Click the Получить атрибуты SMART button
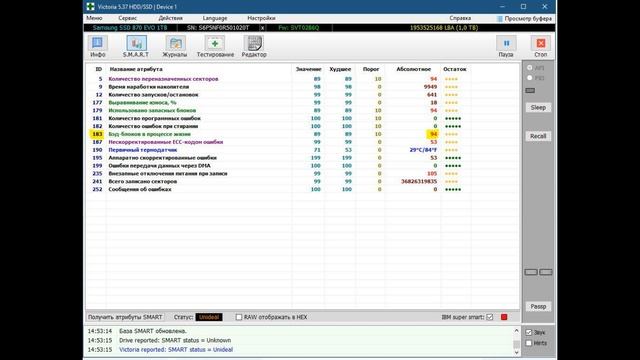 tap(125, 317)
